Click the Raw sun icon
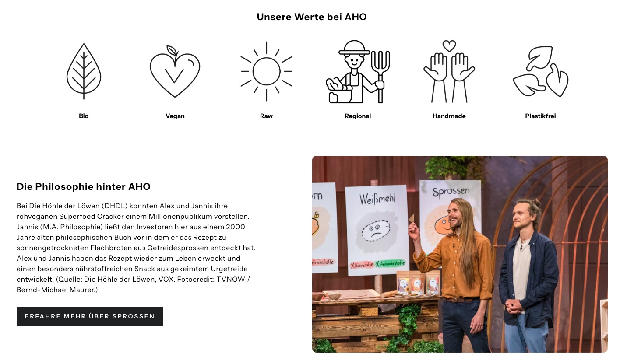 tap(266, 71)
